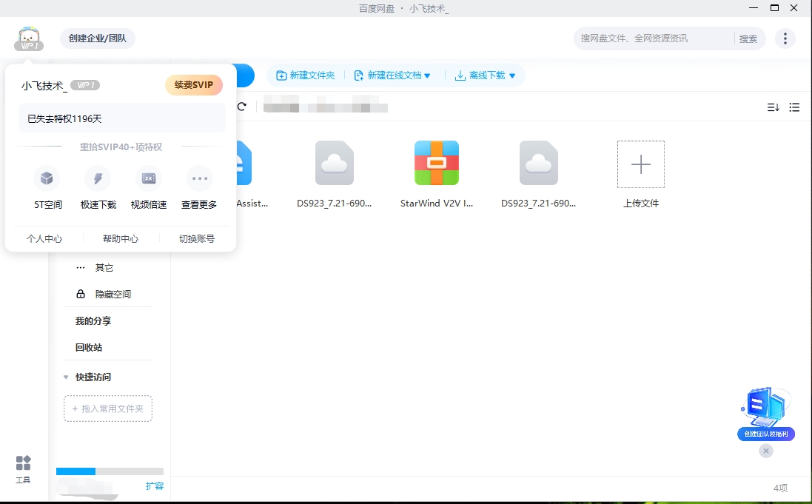
Task: Open 我的分享 in the sidebar
Action: pyautogui.click(x=93, y=321)
